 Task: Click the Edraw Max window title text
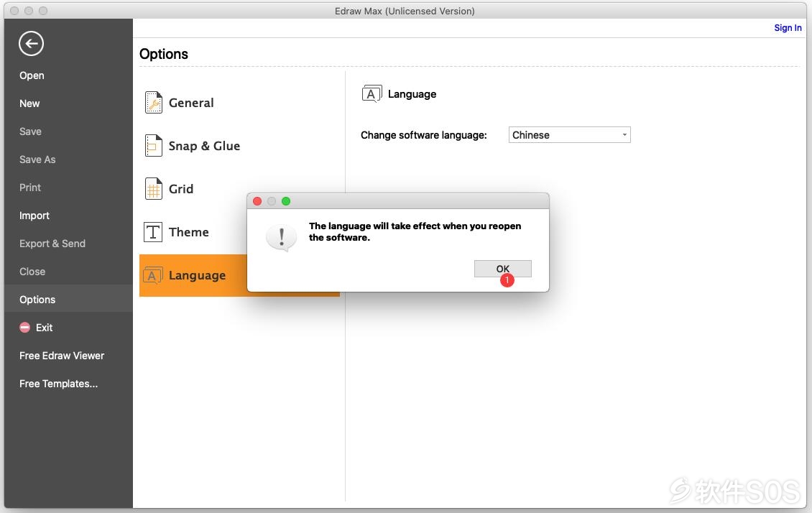(x=405, y=11)
